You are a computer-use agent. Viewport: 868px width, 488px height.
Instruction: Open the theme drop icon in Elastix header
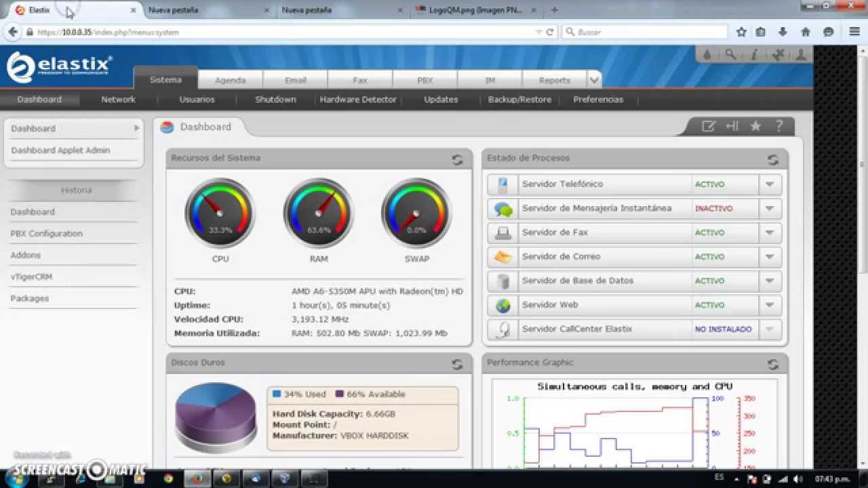(x=707, y=56)
